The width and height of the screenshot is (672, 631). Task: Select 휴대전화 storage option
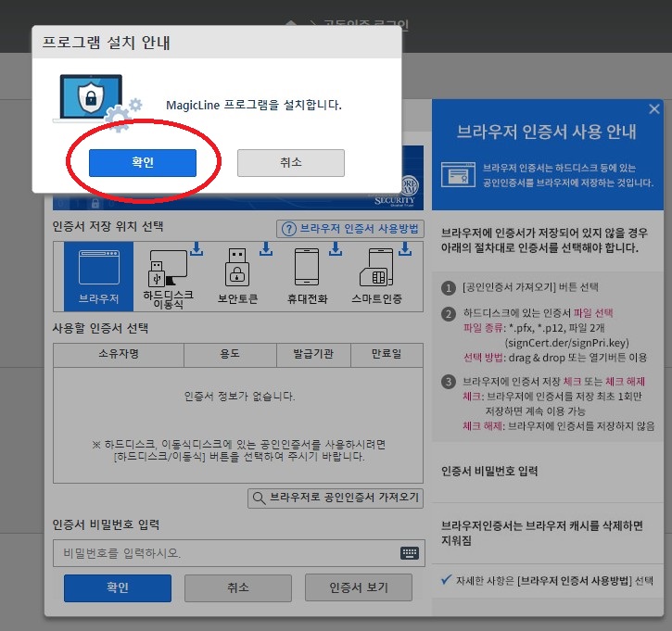(x=307, y=276)
